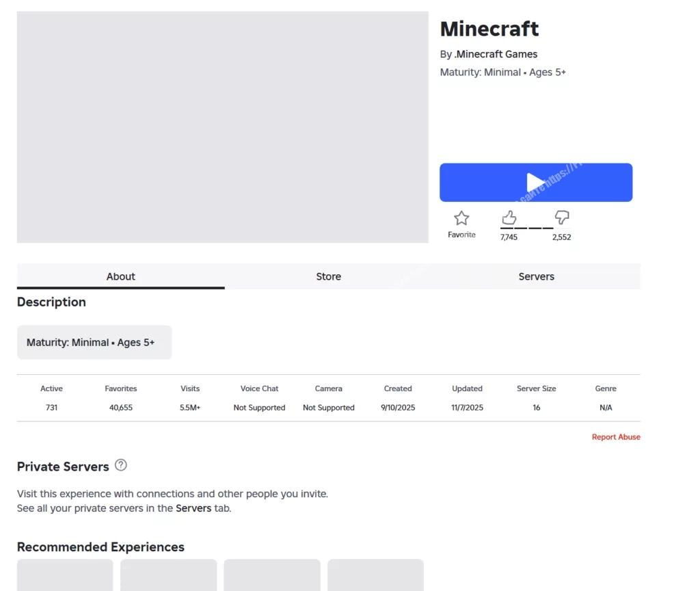Viewport: 700px width, 591px height.
Task: Click the like-to-dislike vote ratio bar
Action: point(527,228)
